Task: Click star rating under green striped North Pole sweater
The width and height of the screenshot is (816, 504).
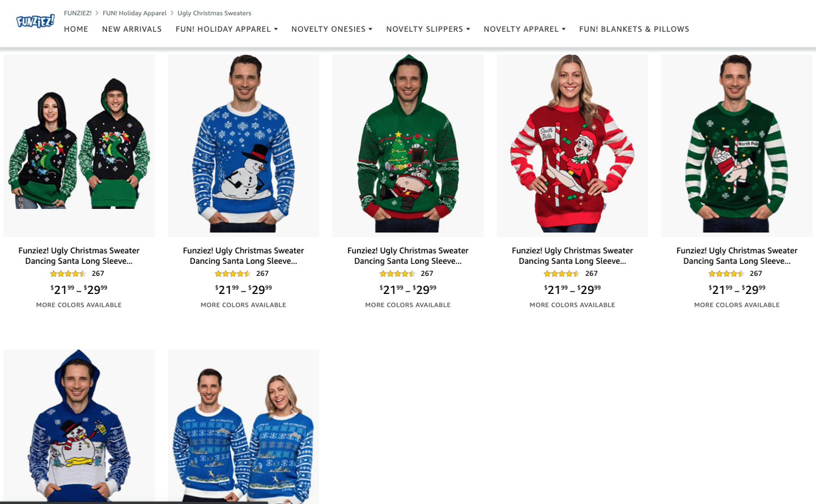Action: 726,274
